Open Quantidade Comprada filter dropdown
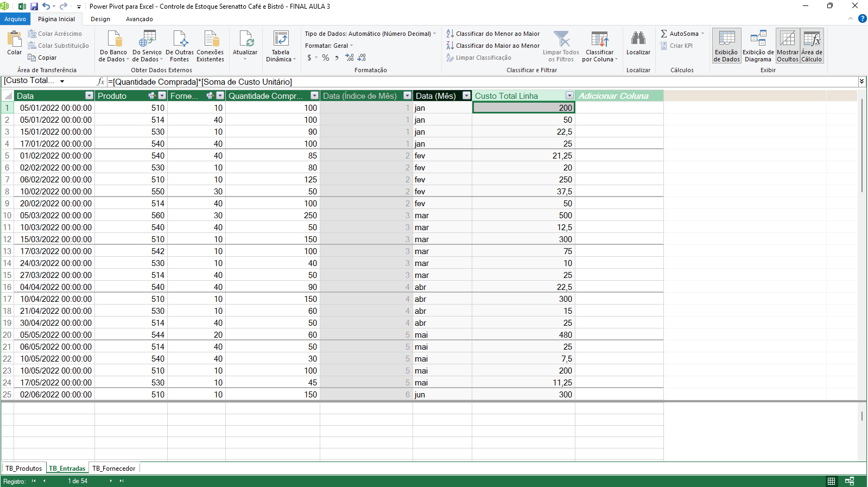 (314, 96)
